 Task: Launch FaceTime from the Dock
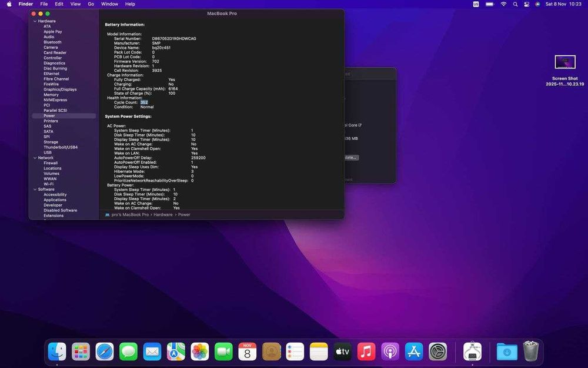click(223, 352)
